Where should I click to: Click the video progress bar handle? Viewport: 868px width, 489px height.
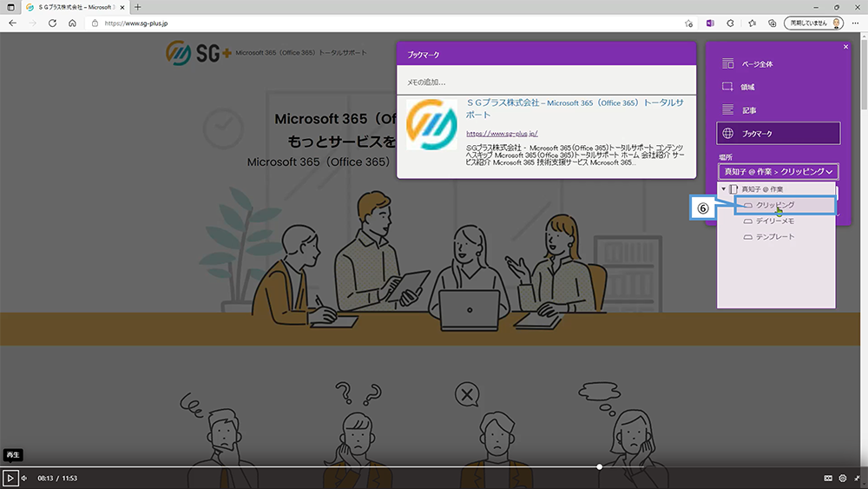600,466
